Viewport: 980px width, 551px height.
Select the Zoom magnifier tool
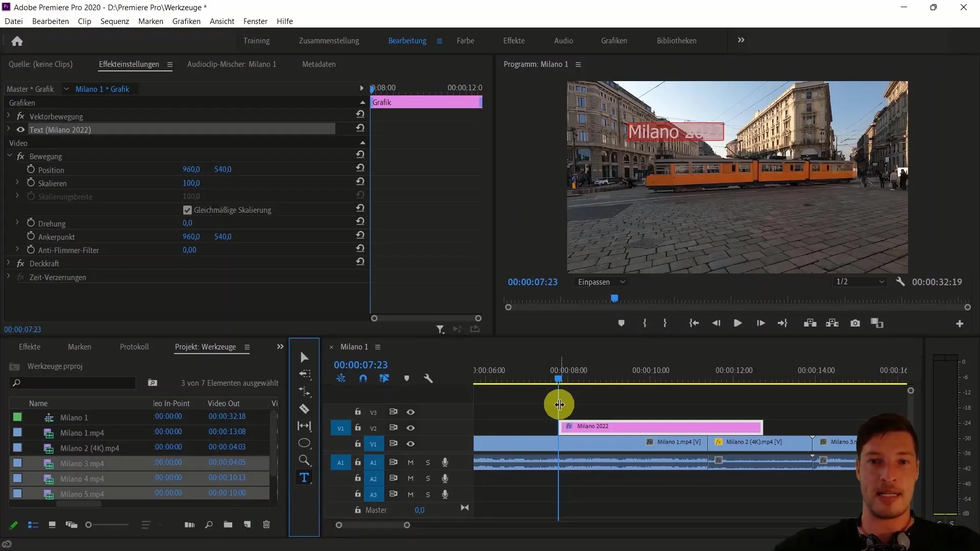pos(304,460)
